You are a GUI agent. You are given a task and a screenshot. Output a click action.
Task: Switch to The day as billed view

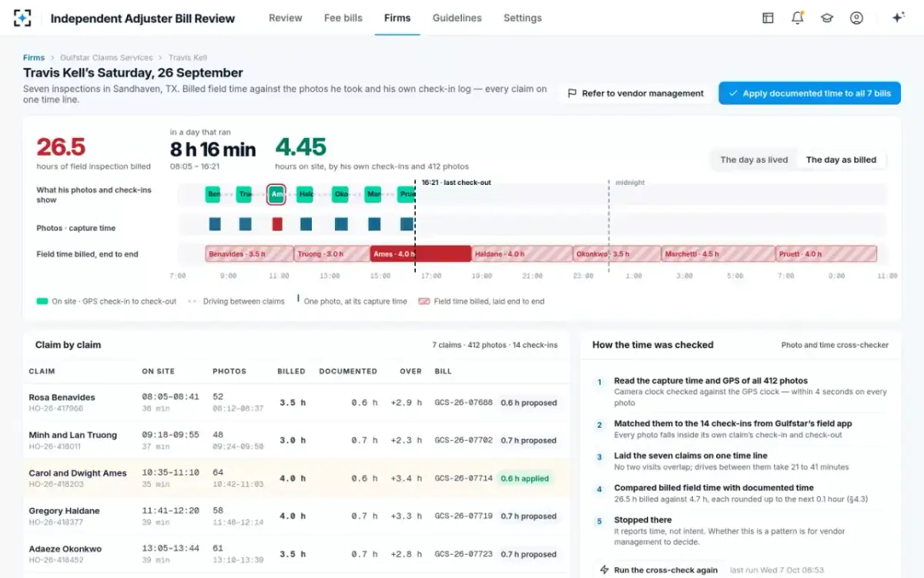click(x=841, y=160)
